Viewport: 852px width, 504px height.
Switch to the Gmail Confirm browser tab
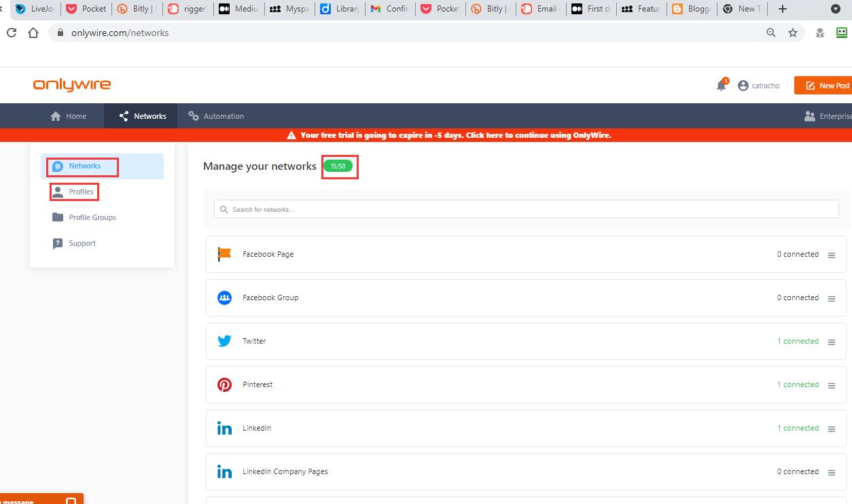[x=391, y=9]
